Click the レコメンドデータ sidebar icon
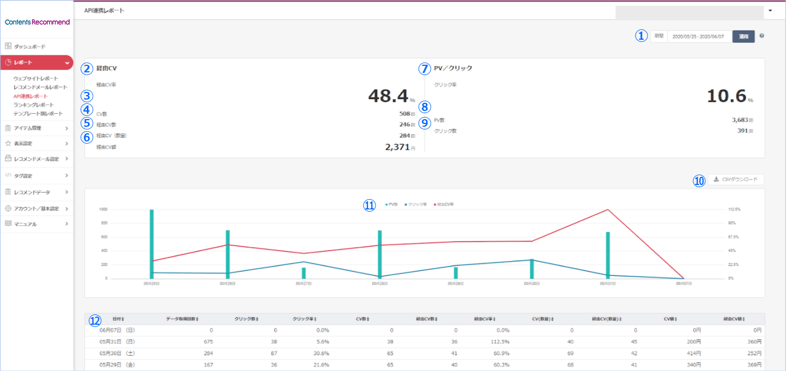786x371 pixels. click(x=8, y=192)
